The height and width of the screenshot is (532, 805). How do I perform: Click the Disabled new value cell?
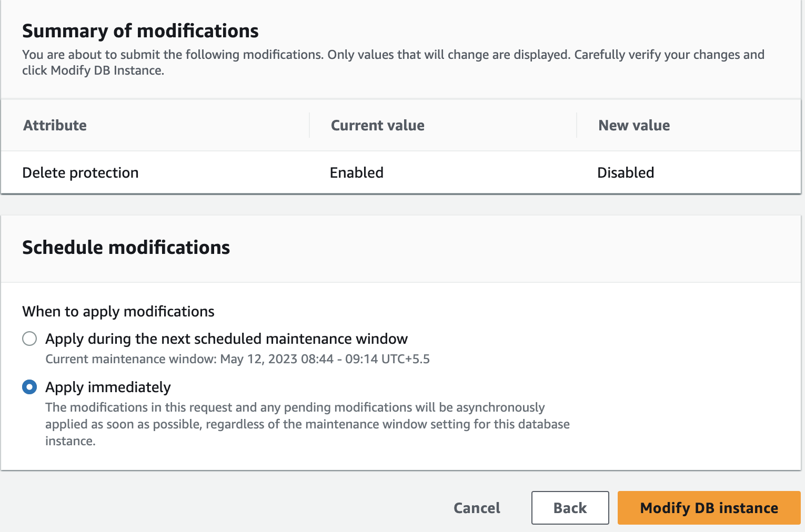click(x=626, y=172)
